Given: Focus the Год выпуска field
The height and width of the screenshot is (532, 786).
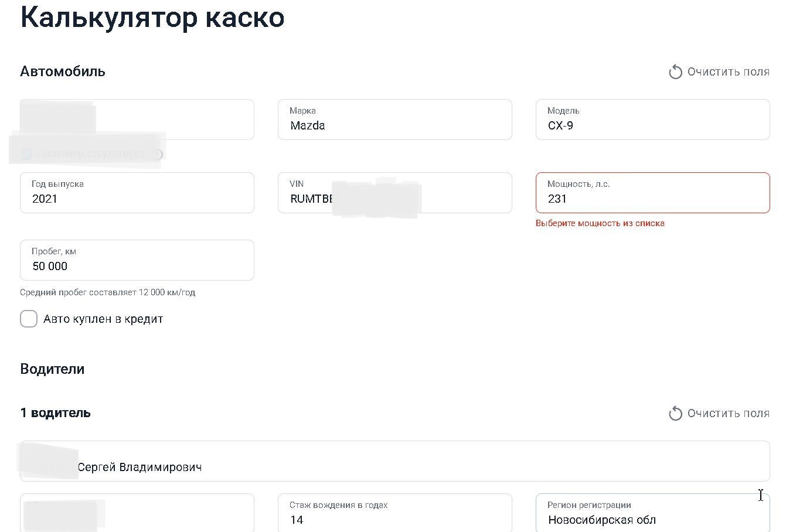Looking at the screenshot, I should coord(137,193).
